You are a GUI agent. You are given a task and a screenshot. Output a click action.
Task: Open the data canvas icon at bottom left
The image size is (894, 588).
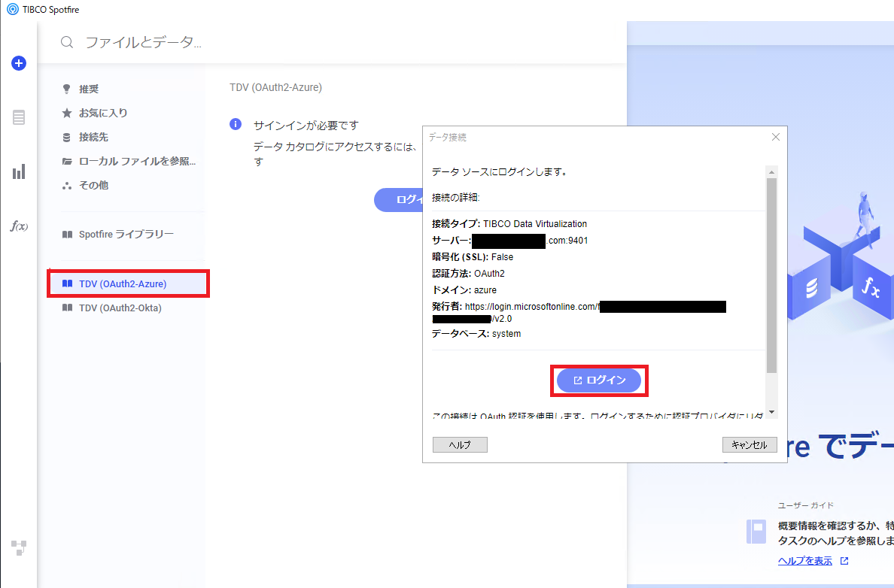coord(19,547)
